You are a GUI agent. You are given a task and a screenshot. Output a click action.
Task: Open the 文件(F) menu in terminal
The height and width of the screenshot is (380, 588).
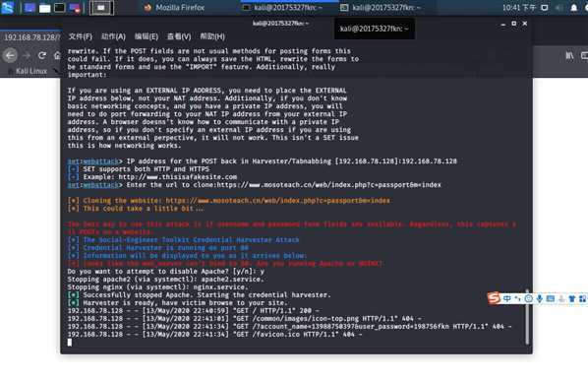(x=81, y=36)
